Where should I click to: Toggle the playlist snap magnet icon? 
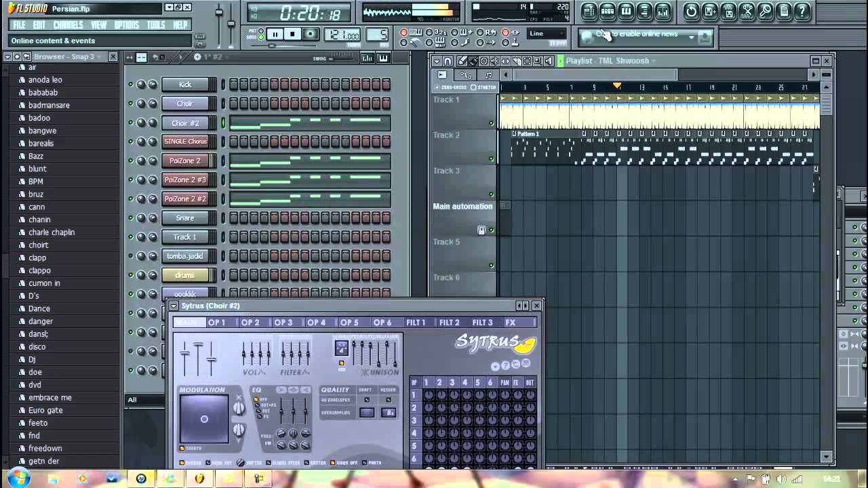pyautogui.click(x=448, y=61)
